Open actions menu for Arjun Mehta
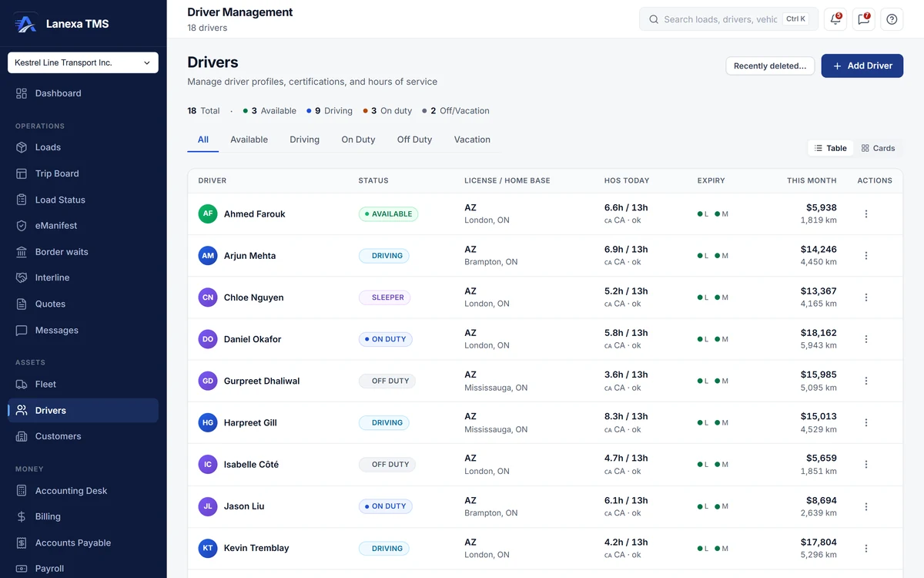This screenshot has width=924, height=578. [866, 255]
